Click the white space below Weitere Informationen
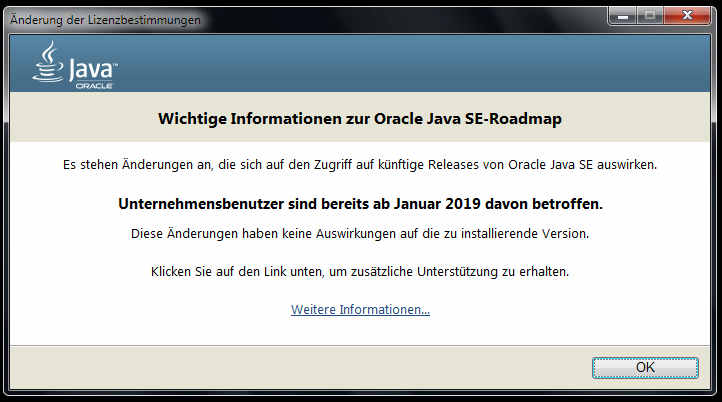 click(x=360, y=332)
